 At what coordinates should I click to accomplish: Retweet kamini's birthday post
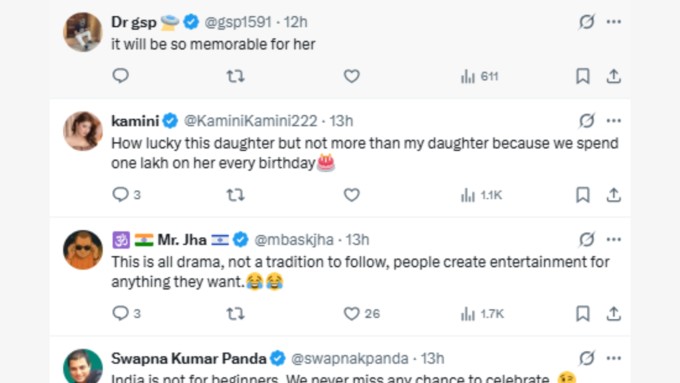235,195
